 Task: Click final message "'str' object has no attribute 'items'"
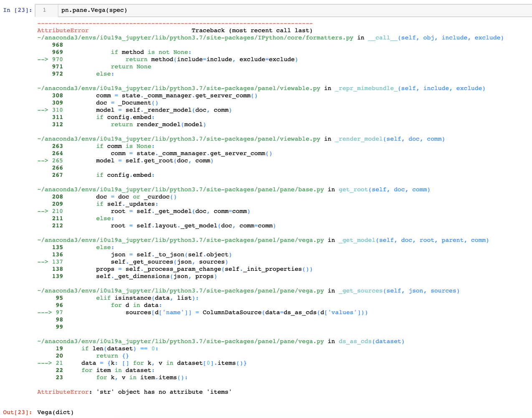(164, 392)
